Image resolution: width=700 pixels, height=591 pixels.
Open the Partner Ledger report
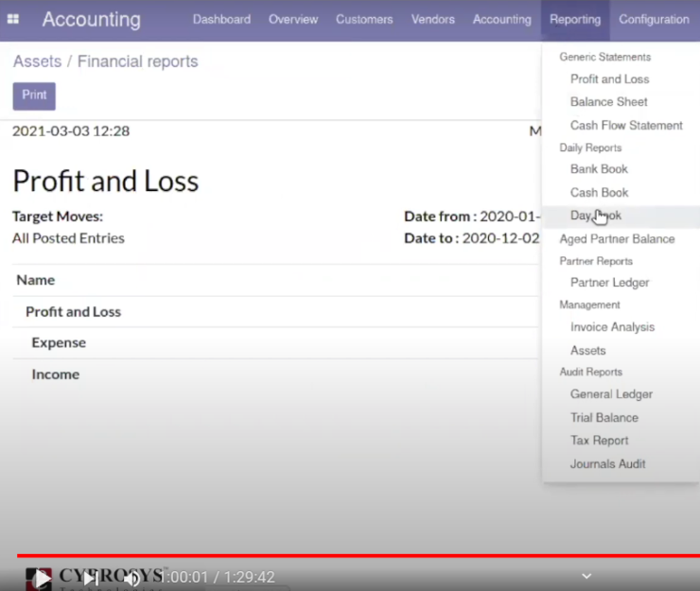(x=610, y=283)
